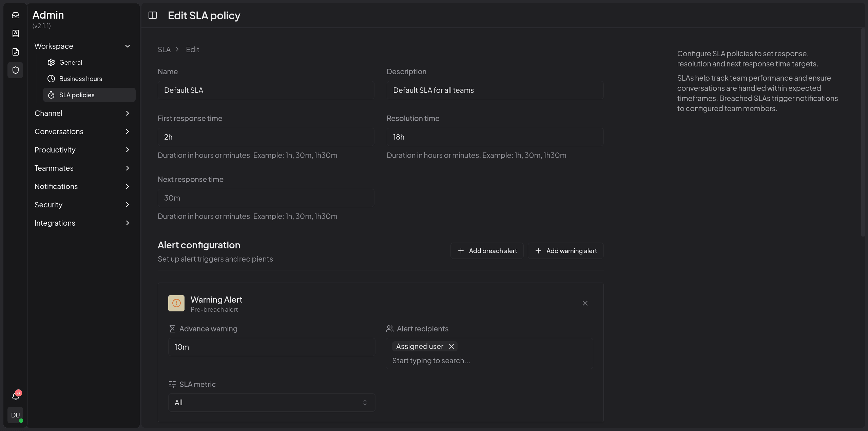
Task: Open notifications bell with badge
Action: [x=16, y=396]
